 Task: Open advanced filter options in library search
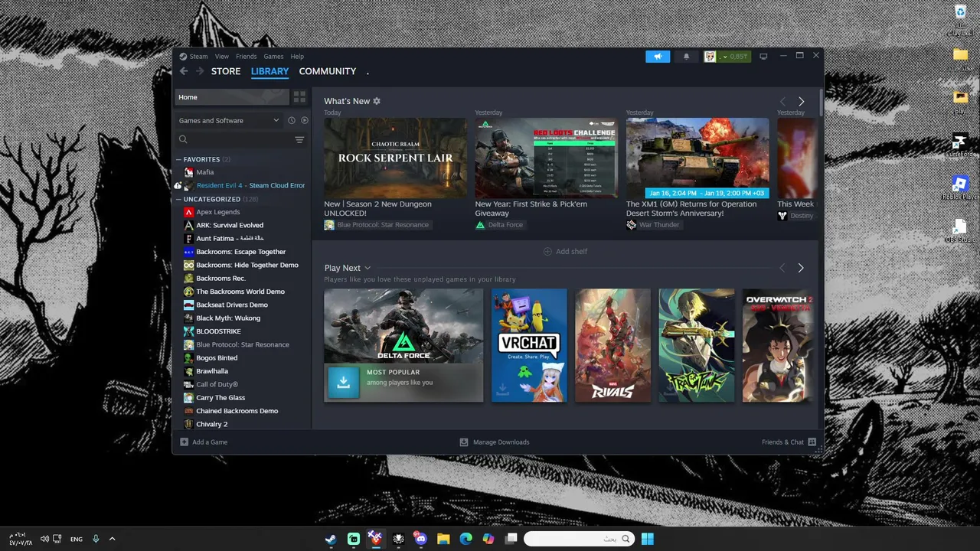pyautogui.click(x=299, y=140)
